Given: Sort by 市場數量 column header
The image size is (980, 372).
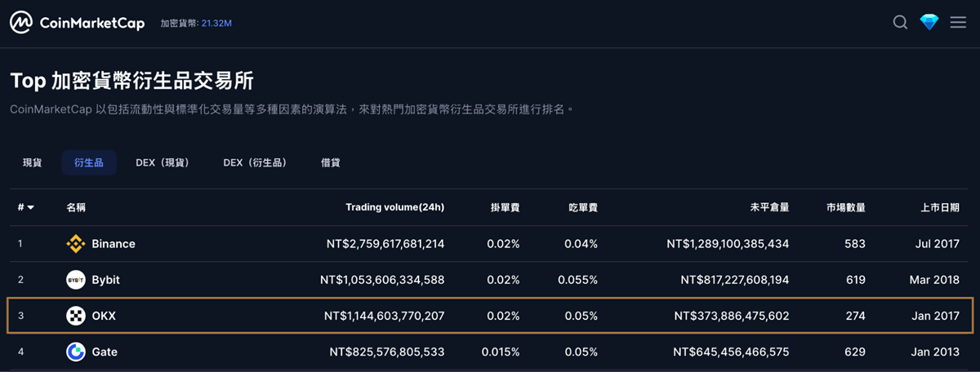Looking at the screenshot, I should tap(845, 208).
